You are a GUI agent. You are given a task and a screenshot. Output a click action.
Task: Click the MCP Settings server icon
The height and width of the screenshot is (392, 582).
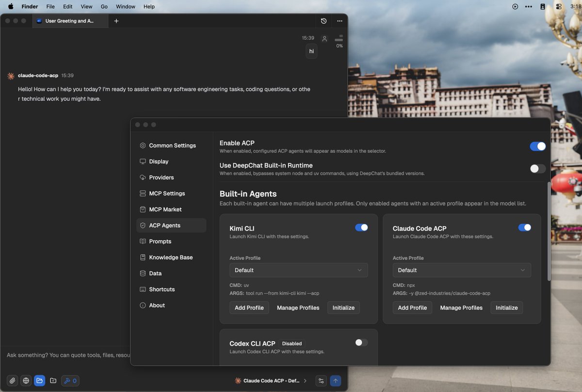[x=143, y=193]
